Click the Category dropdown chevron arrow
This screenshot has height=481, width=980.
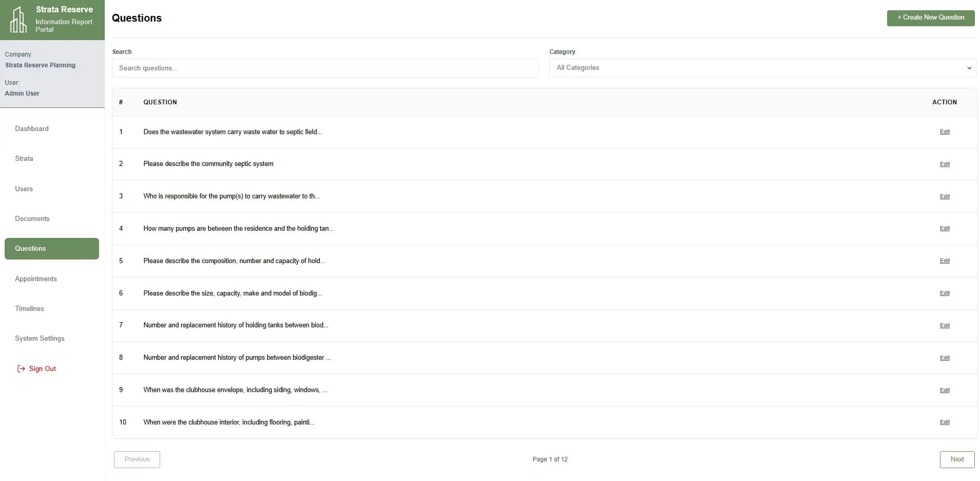click(x=969, y=68)
